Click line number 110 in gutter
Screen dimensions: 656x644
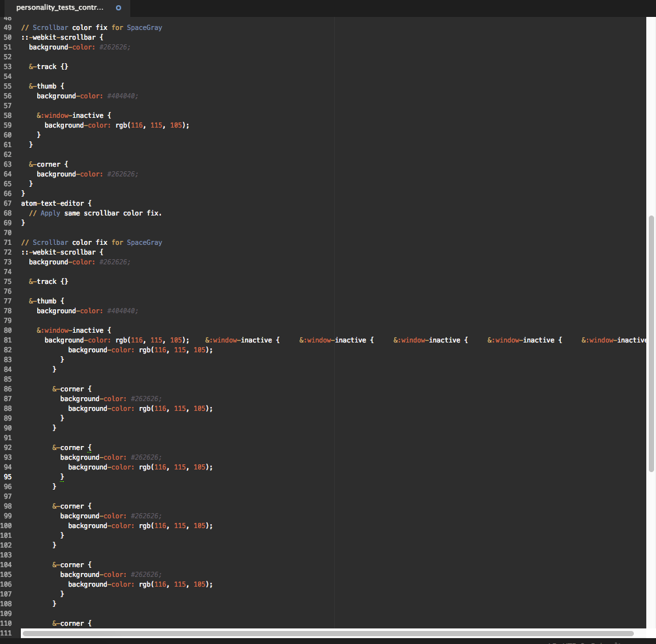[x=6, y=623]
